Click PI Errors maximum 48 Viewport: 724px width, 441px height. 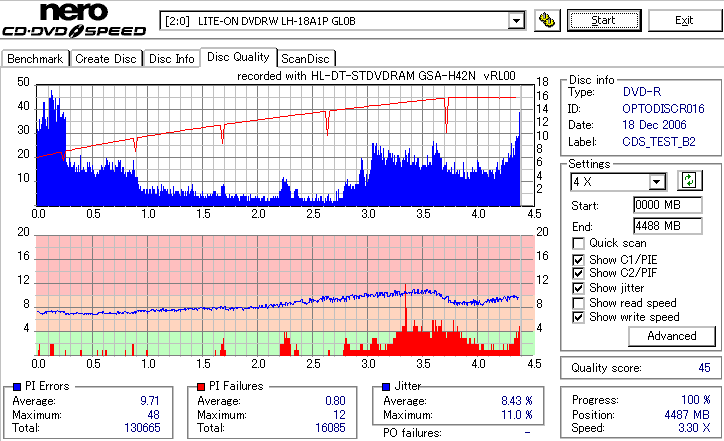click(153, 415)
